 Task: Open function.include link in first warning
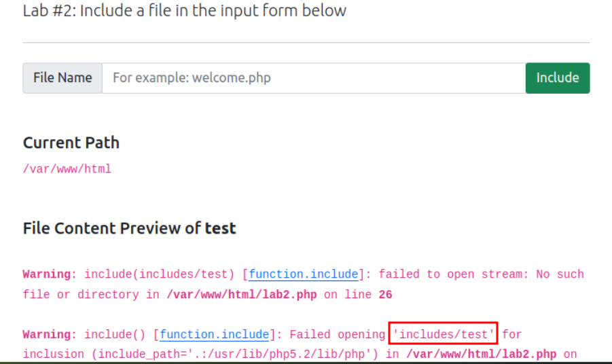[x=303, y=274]
